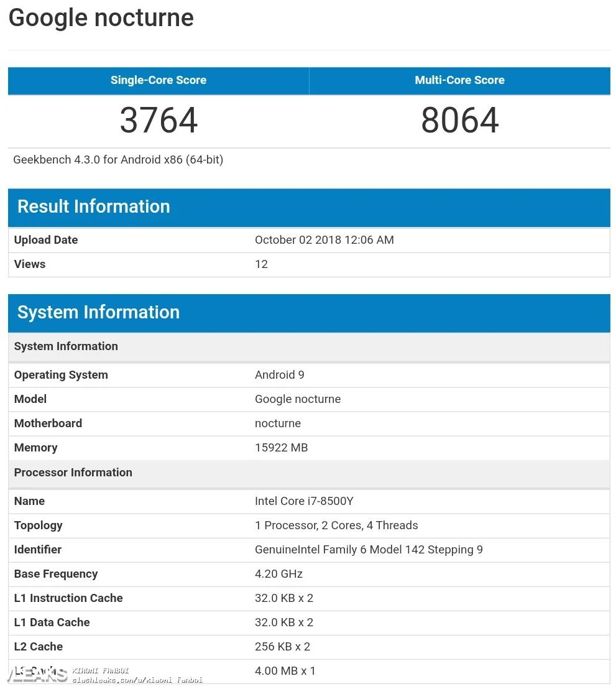The height and width of the screenshot is (694, 616).
Task: Select the Model Google nocturne value
Action: tap(297, 399)
